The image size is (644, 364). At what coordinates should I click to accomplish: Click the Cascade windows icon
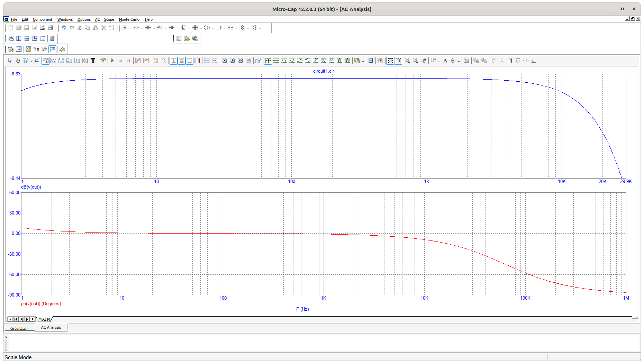pyautogui.click(x=11, y=38)
